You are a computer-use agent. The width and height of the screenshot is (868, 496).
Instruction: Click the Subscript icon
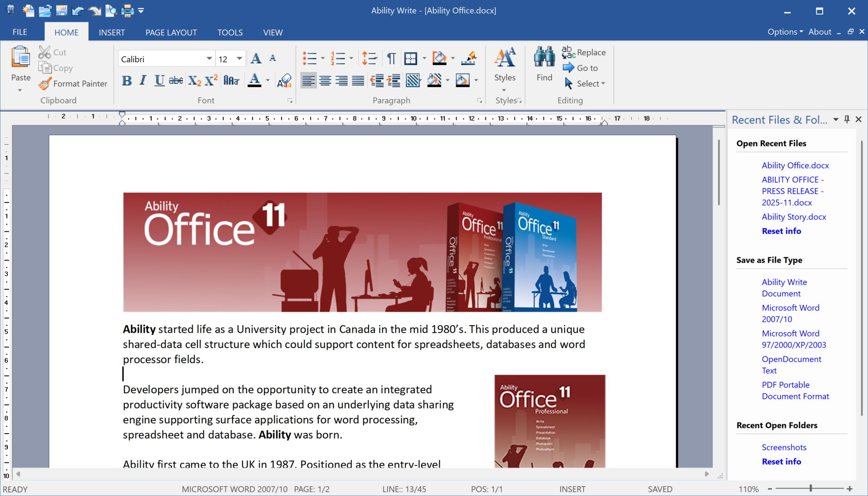194,81
